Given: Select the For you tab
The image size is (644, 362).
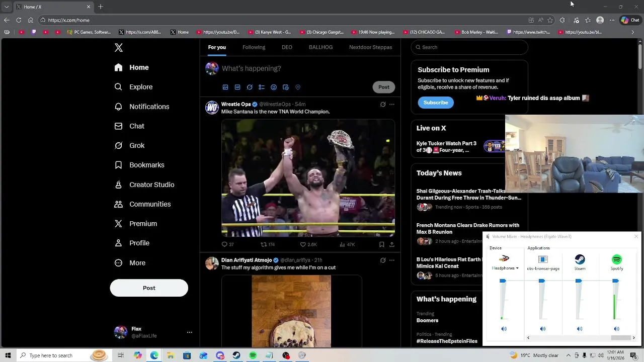Looking at the screenshot, I should coord(217,47).
